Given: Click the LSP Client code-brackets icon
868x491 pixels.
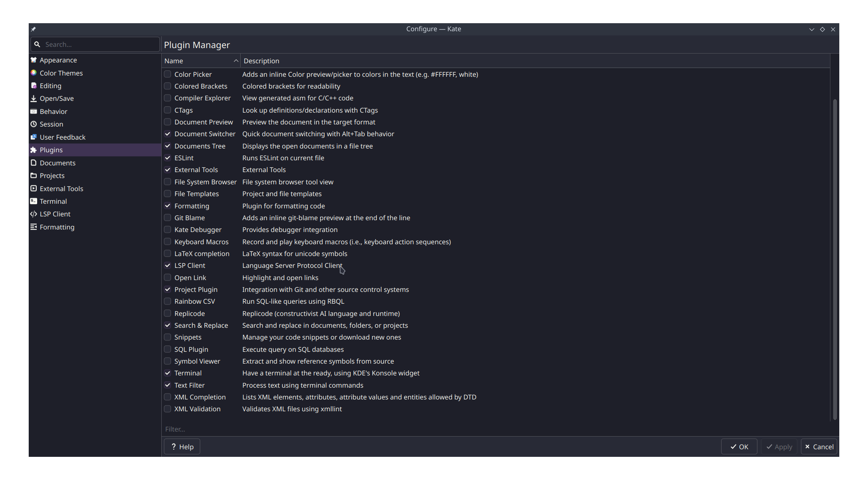Looking at the screenshot, I should pyautogui.click(x=34, y=214).
